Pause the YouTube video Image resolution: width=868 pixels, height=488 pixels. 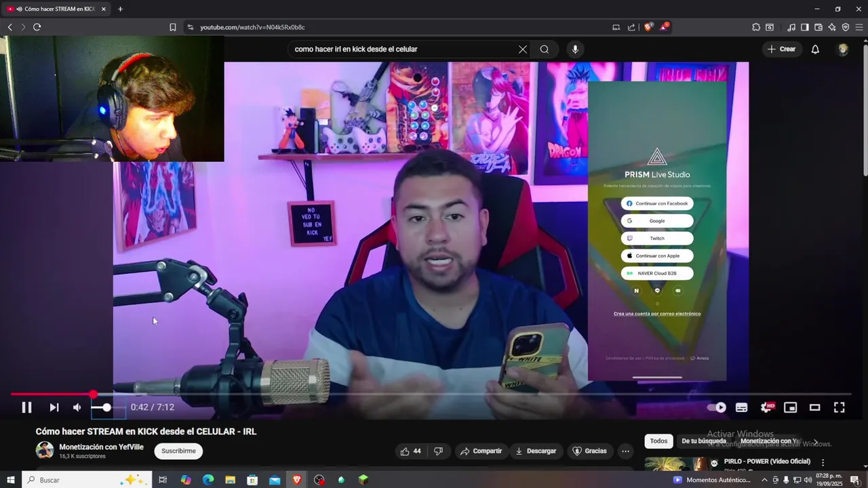click(x=26, y=407)
